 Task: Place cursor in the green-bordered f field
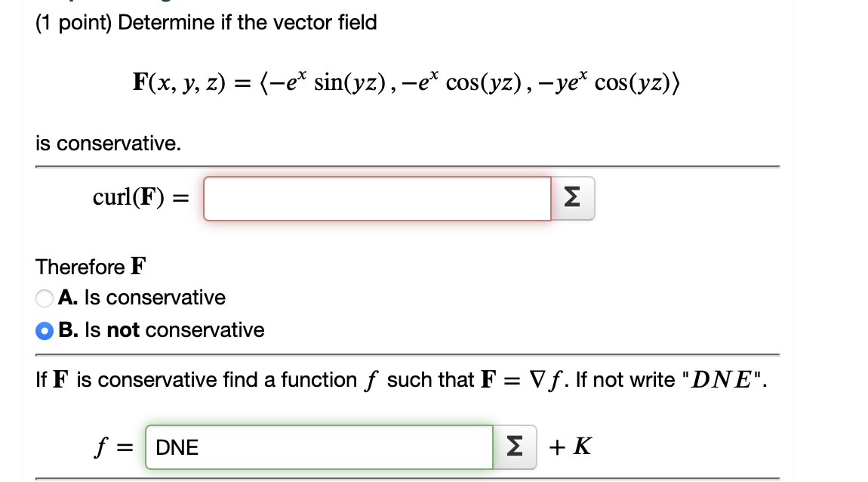(x=317, y=446)
